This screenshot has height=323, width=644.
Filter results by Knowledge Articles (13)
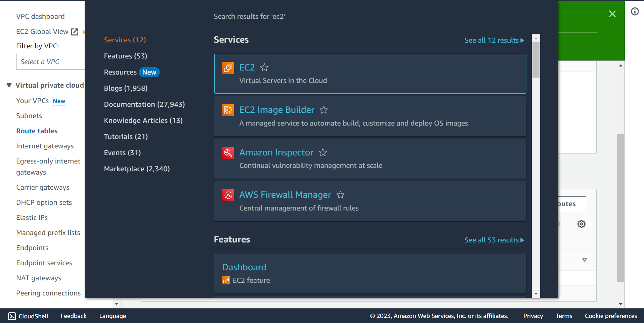click(x=143, y=121)
